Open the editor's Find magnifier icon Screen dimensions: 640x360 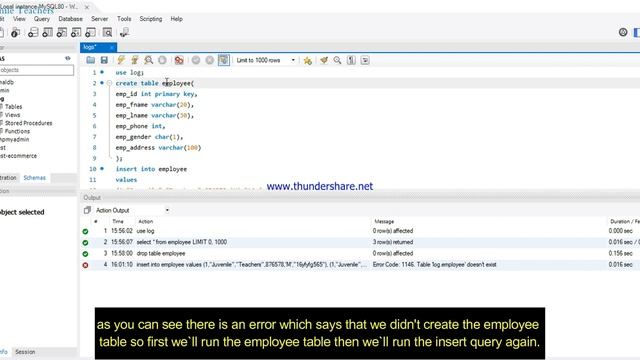click(338, 60)
